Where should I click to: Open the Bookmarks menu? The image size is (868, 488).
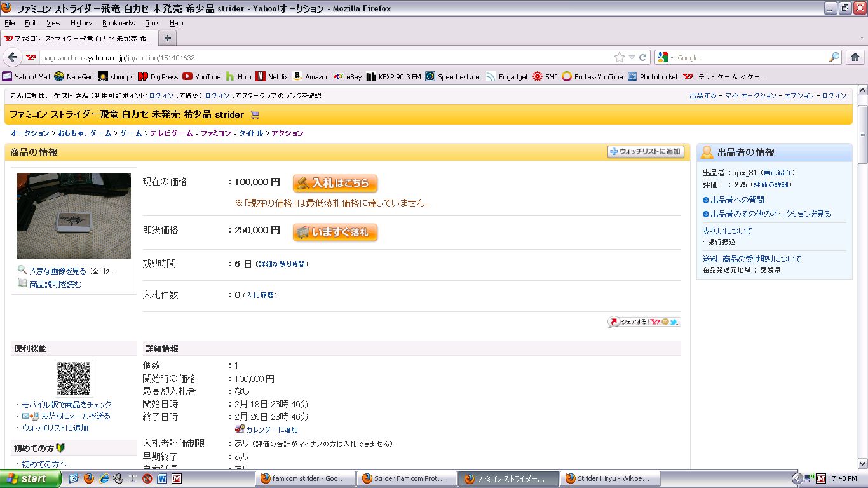click(x=119, y=23)
